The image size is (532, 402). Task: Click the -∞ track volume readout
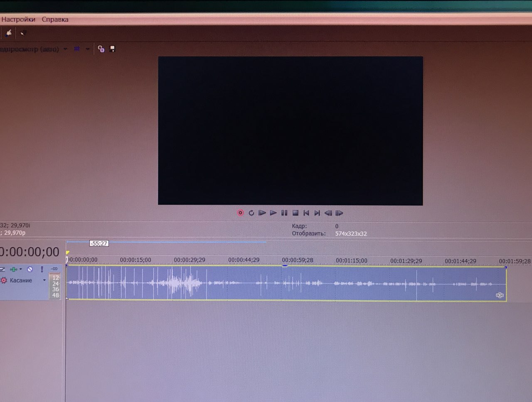(x=54, y=269)
